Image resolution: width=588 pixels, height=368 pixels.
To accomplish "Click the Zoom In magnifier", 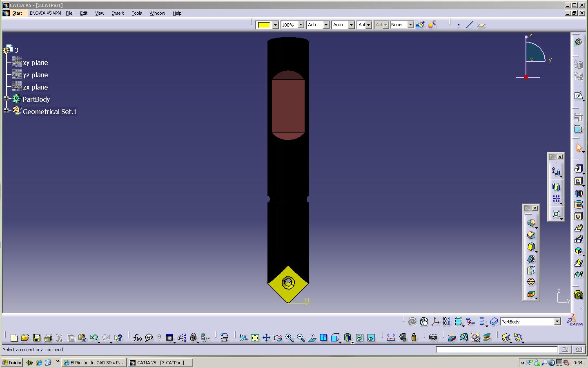I will coord(289,338).
